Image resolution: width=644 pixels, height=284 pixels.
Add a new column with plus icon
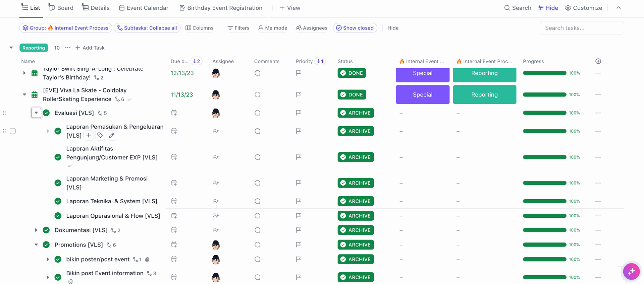coord(598,61)
